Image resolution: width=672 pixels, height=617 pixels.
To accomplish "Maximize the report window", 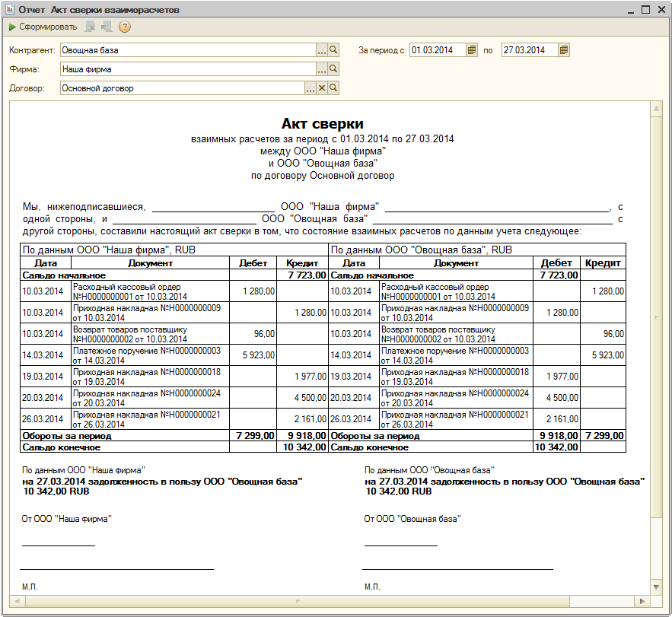I will coord(645,9).
